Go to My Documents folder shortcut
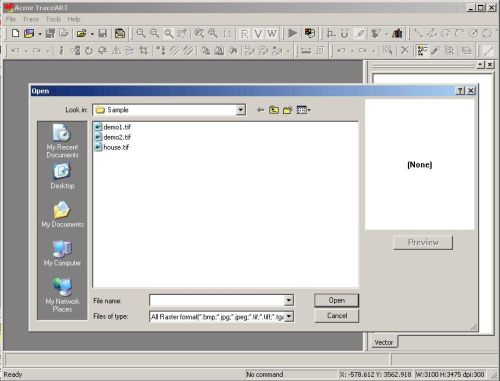The width and height of the screenshot is (500, 381). coord(62,215)
